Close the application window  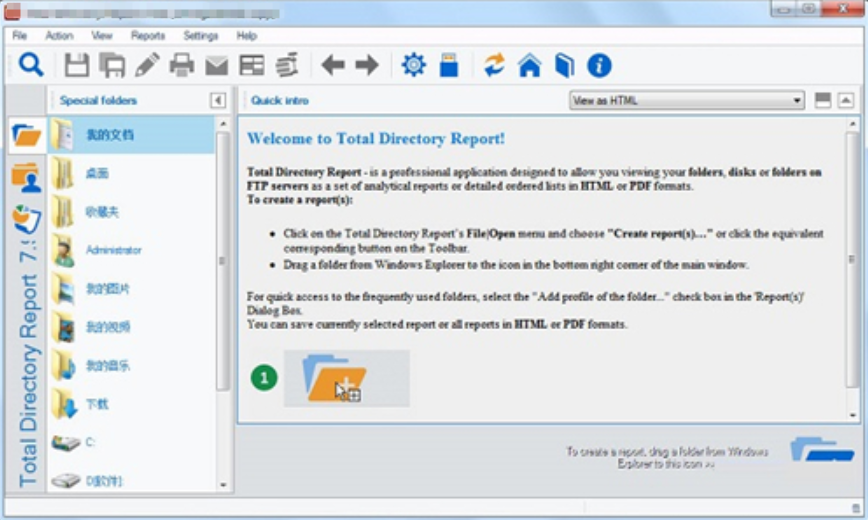coord(843,9)
